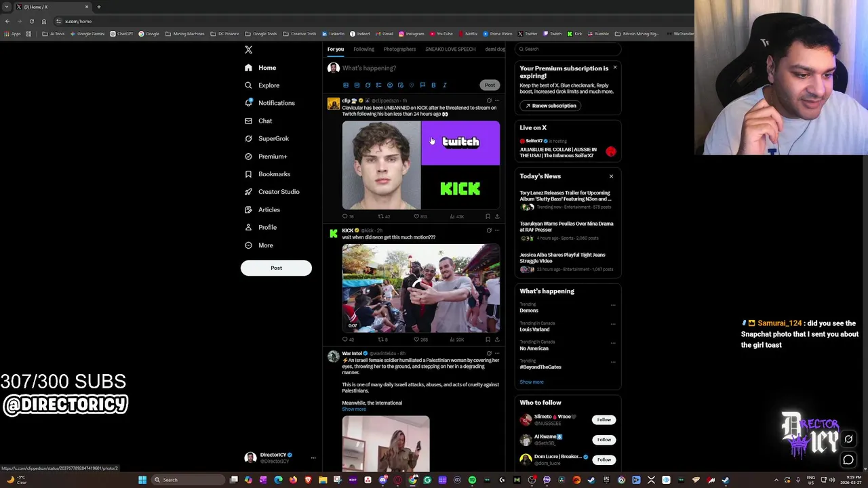Open the Tory Lanez news story
The height and width of the screenshot is (488, 868).
567,199
